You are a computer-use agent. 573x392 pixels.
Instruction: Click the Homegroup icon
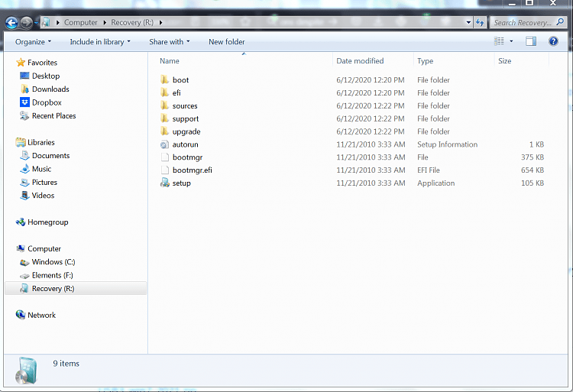point(21,222)
